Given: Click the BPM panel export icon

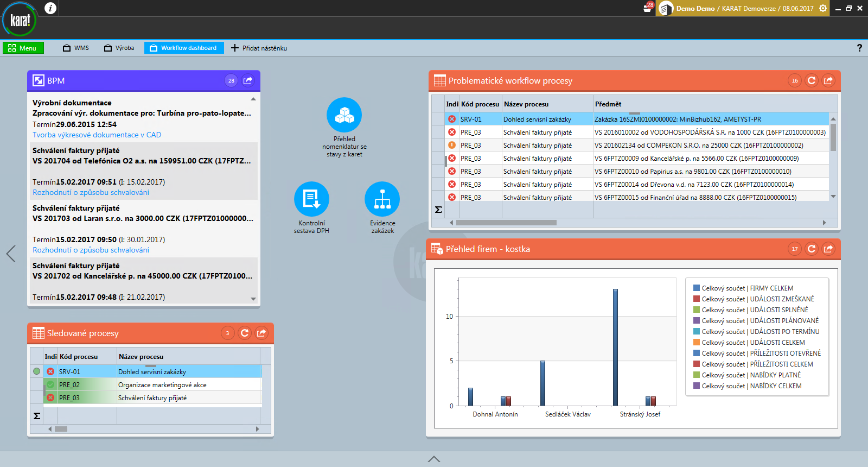Looking at the screenshot, I should click(x=248, y=81).
